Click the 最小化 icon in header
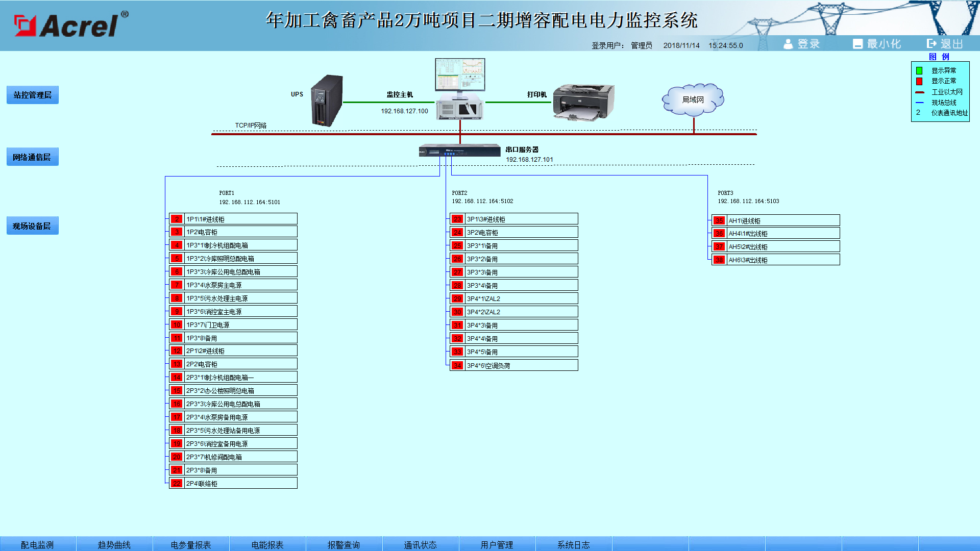980x551 pixels. coord(857,44)
